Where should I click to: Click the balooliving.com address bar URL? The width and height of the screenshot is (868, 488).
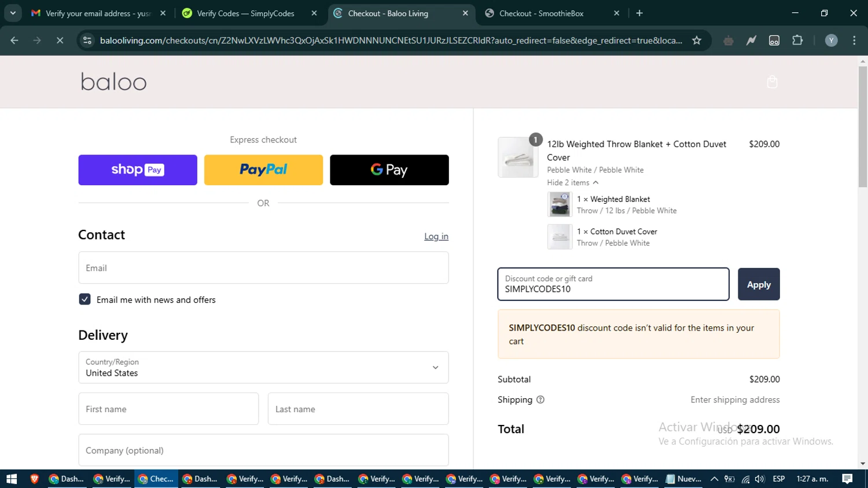pos(391,41)
